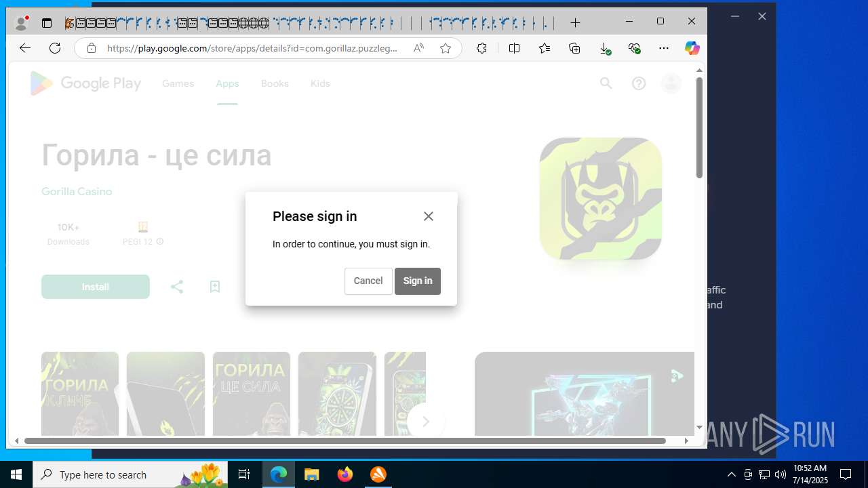This screenshot has width=868, height=488.
Task: Open Downloads icon
Action: point(604,48)
